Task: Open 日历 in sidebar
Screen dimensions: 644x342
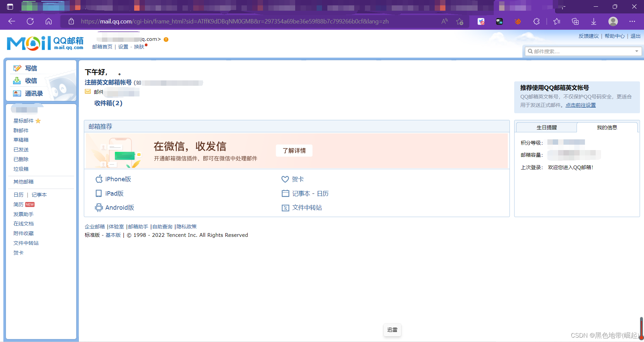Action: pyautogui.click(x=18, y=195)
